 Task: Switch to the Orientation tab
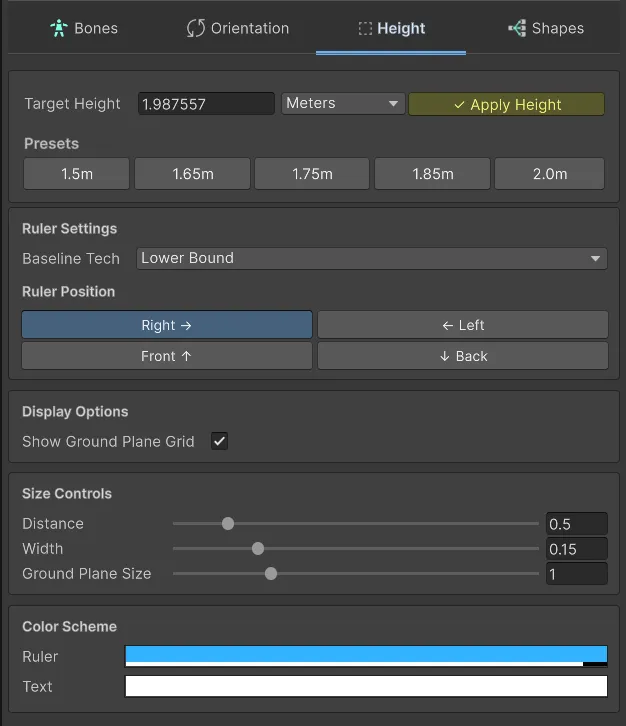[238, 28]
